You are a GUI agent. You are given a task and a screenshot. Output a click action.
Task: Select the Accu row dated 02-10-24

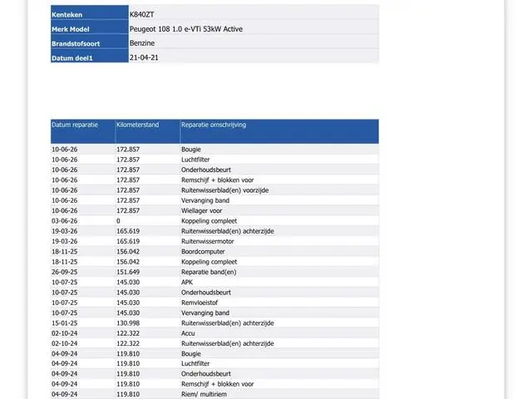(x=214, y=333)
